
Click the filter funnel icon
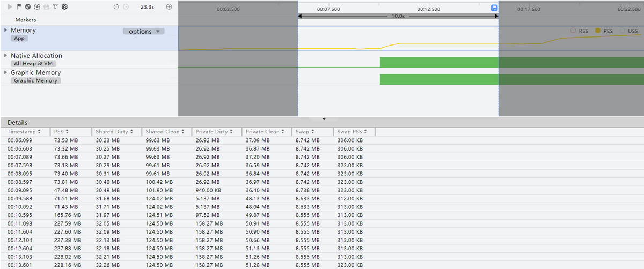click(55, 7)
